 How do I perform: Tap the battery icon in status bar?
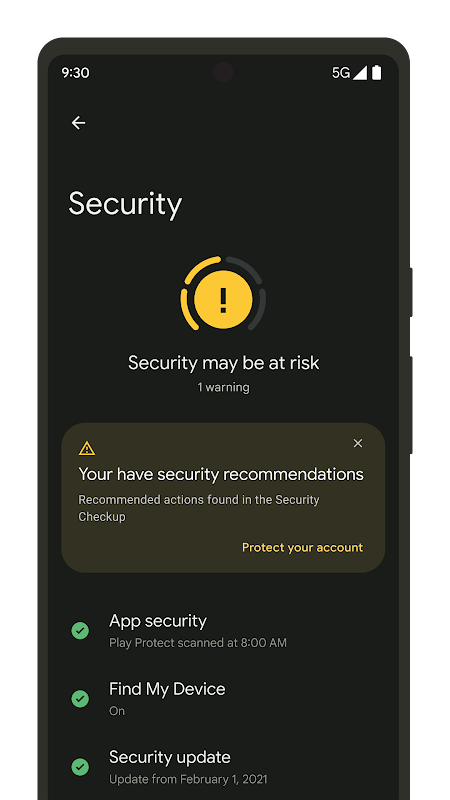(376, 73)
